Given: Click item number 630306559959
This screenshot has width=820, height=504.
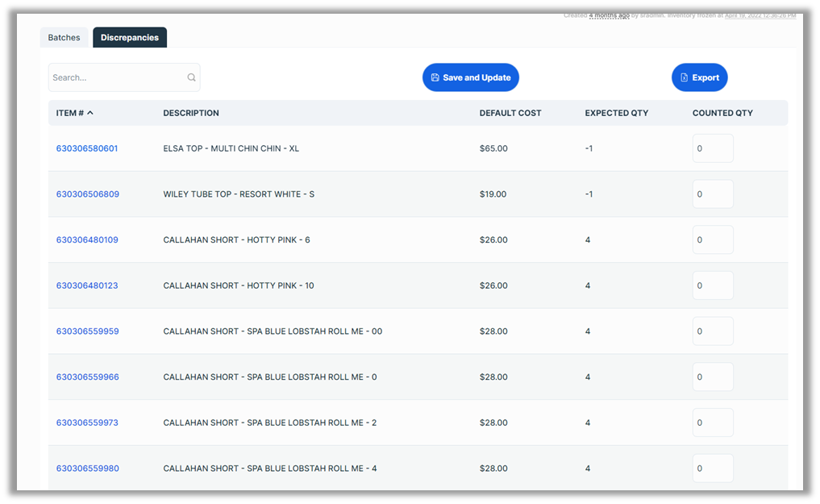Looking at the screenshot, I should [x=87, y=331].
